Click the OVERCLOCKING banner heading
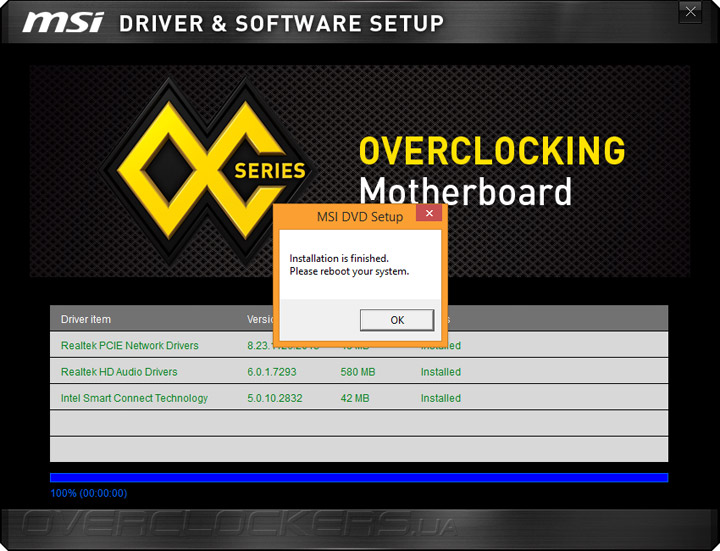 click(492, 151)
